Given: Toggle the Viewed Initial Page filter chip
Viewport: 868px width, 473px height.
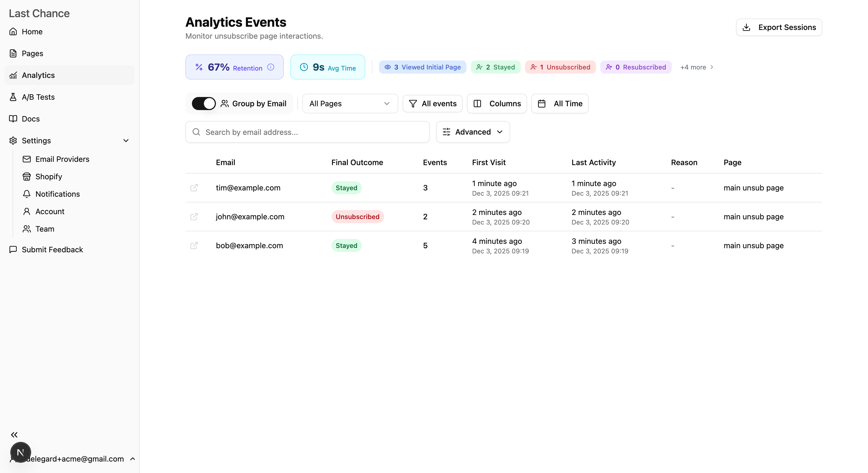Looking at the screenshot, I should coord(423,67).
